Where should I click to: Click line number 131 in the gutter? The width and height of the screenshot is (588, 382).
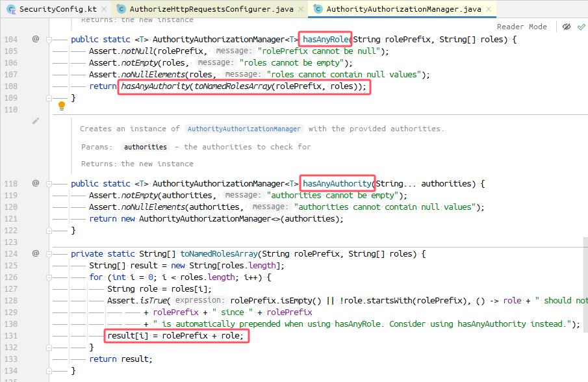[11, 335]
